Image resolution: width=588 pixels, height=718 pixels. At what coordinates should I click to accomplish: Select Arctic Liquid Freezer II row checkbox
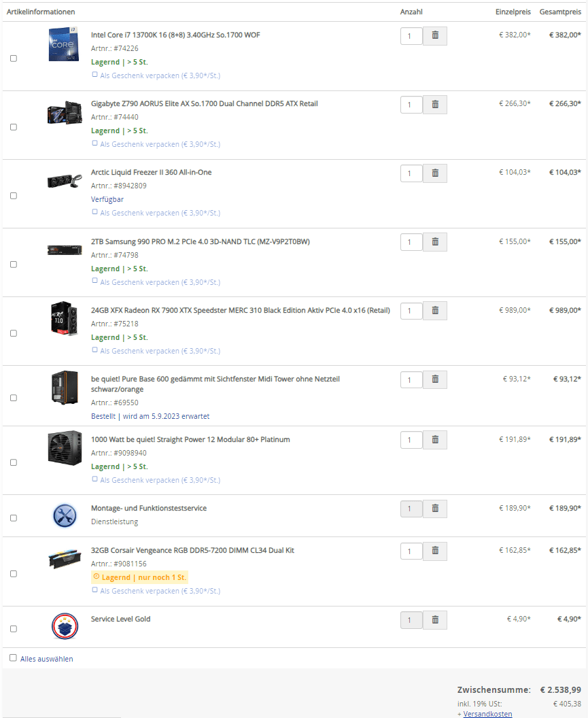[14, 196]
